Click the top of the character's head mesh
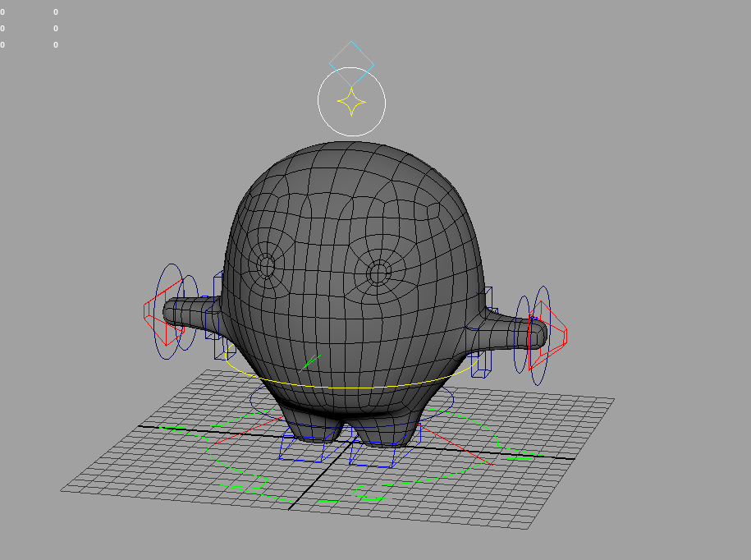 (353, 152)
